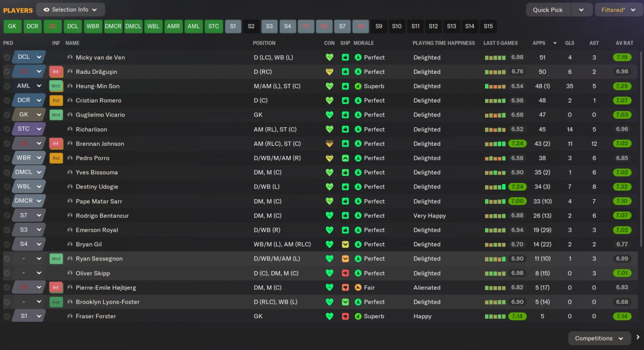Open the Selection Info dropdown
This screenshot has width=644, height=350.
70,10
